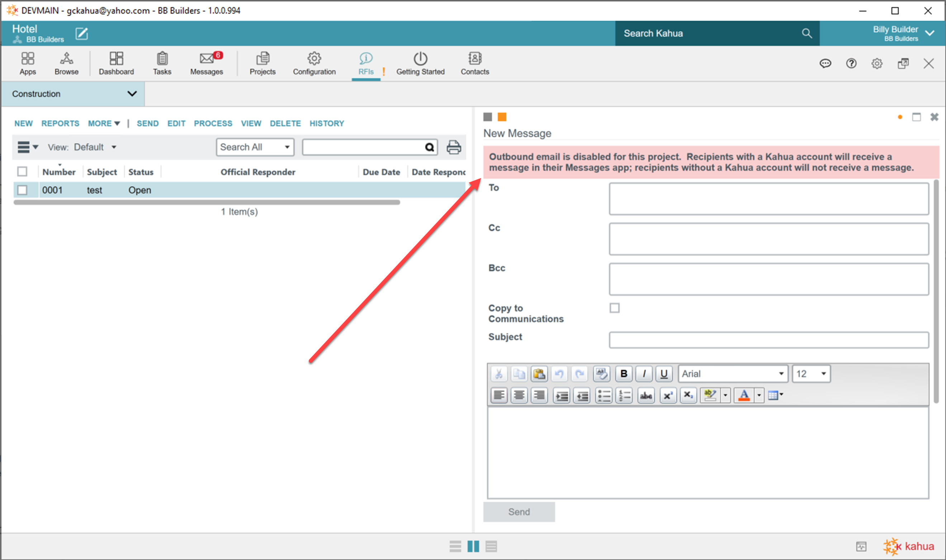Click Bold in the message editor

623,374
